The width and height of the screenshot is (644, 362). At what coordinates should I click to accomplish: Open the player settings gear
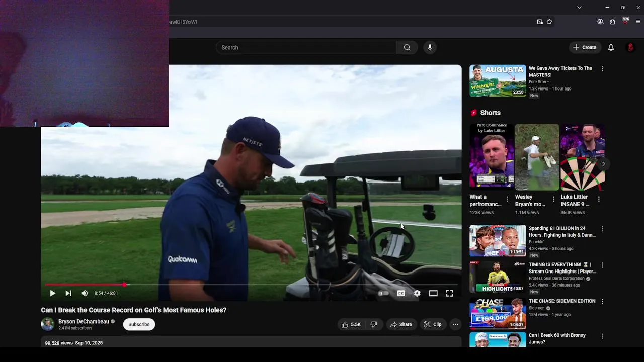(x=417, y=293)
